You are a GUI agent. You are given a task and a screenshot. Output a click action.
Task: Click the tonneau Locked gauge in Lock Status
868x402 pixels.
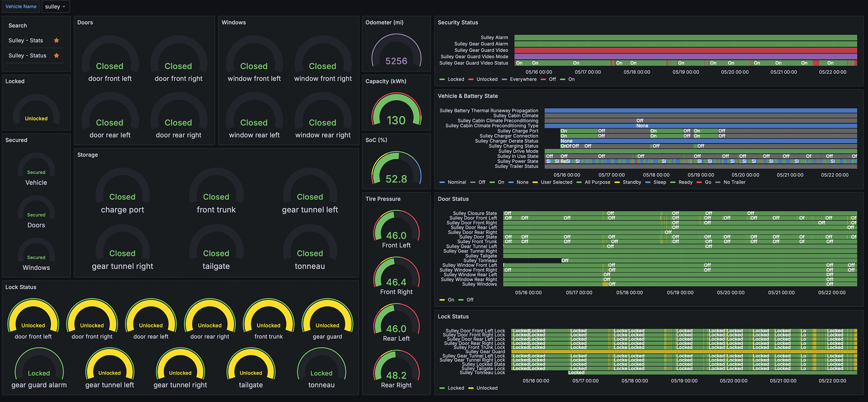322,368
